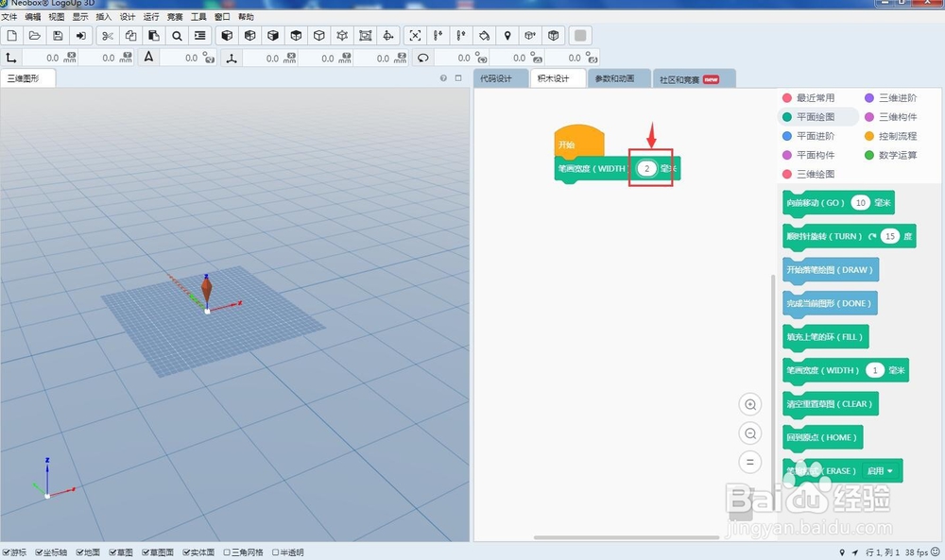Select the wireframe cube view icon
The width and height of the screenshot is (945, 560).
318,36
